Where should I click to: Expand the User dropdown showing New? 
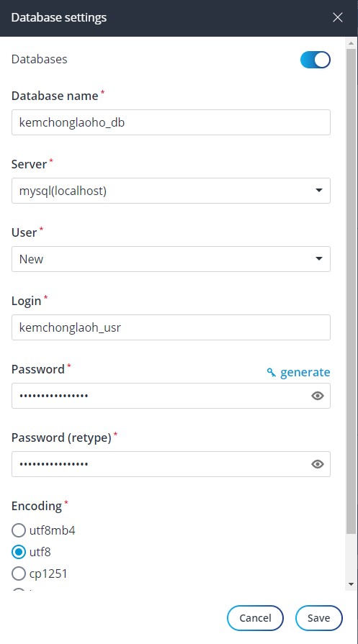point(171,259)
